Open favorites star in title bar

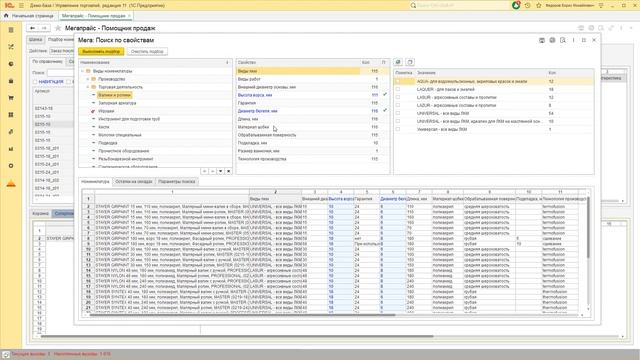(539, 6)
